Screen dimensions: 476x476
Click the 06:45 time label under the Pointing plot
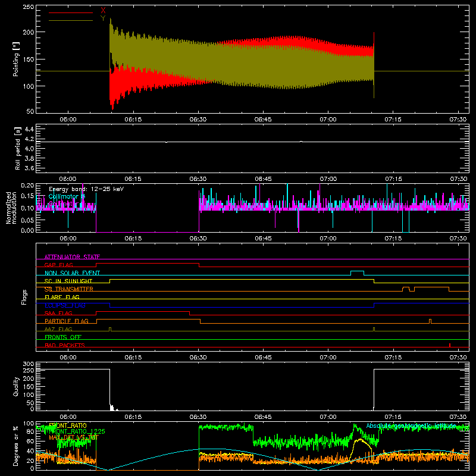pos(263,120)
